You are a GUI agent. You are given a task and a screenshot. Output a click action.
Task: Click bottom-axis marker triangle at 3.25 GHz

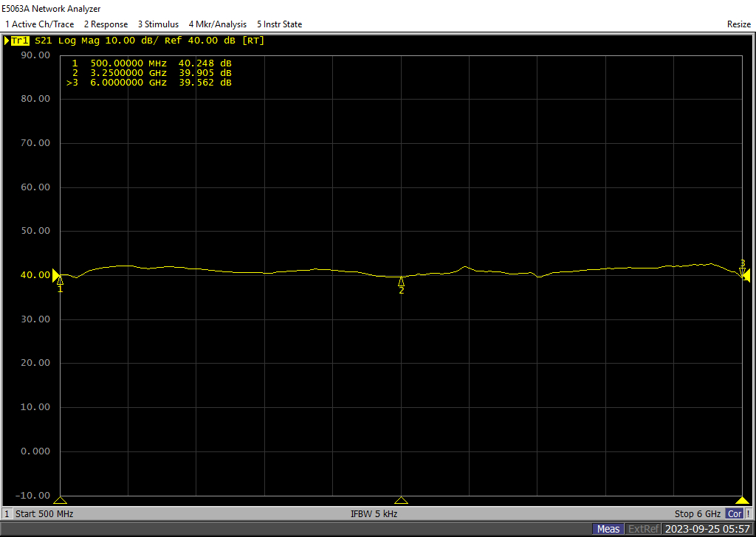pyautogui.click(x=401, y=500)
